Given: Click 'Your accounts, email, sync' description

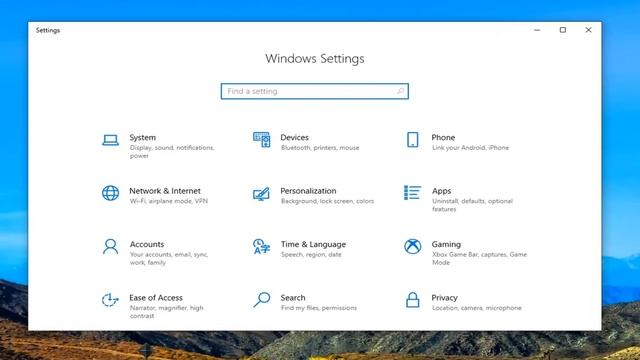Looking at the screenshot, I should coord(169,258).
